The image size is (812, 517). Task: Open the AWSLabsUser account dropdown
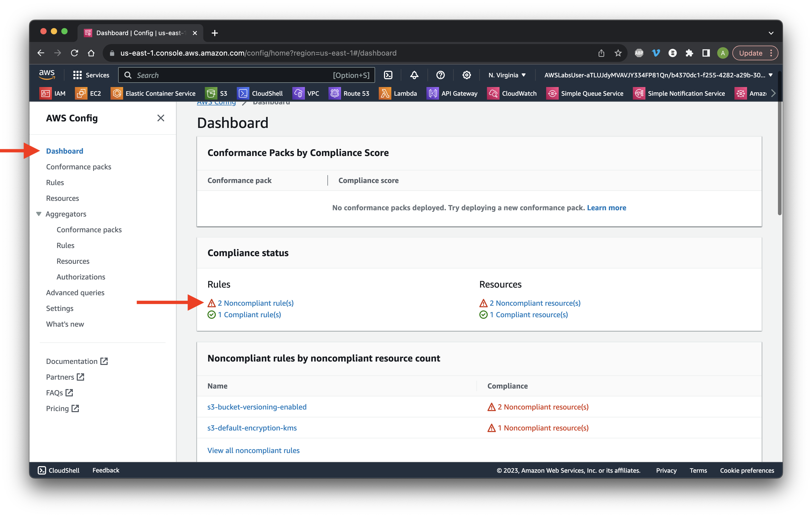click(658, 75)
